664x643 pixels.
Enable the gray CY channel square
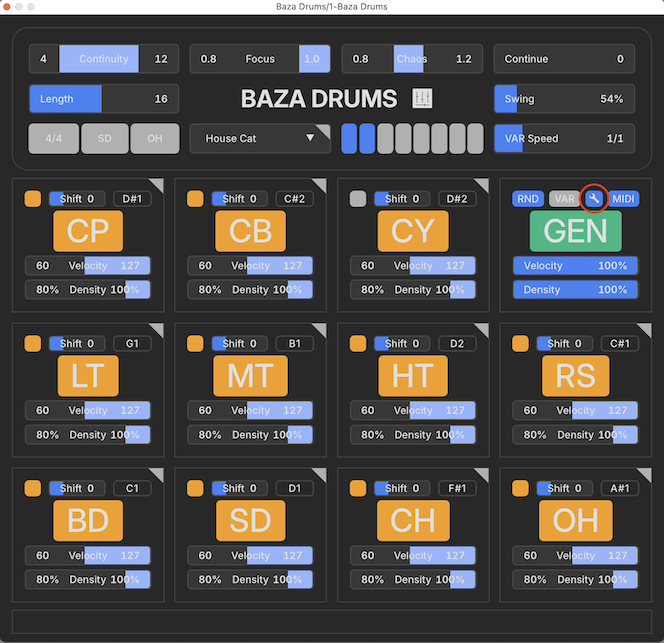pos(358,199)
